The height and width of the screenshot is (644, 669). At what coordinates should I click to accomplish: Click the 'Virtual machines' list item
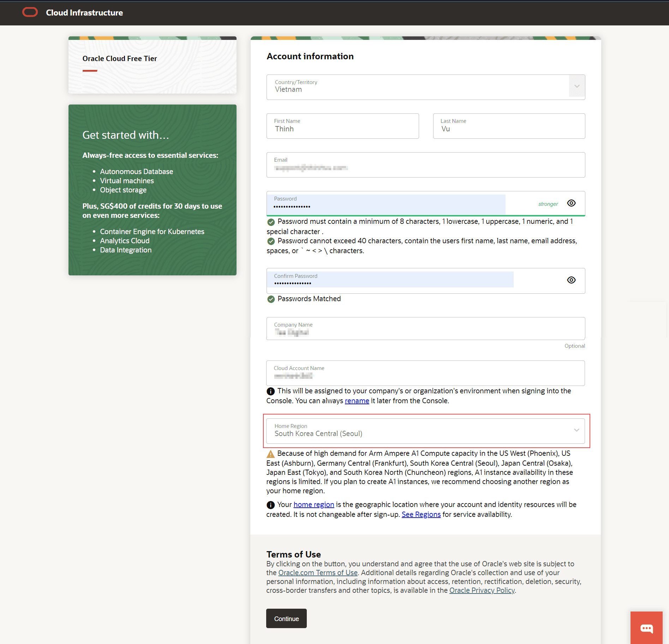pos(127,181)
